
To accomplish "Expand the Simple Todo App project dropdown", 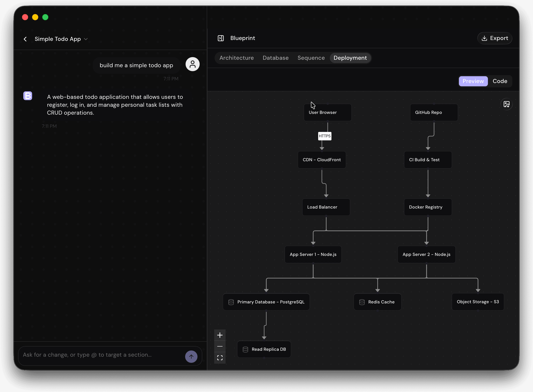I will 86,39.
